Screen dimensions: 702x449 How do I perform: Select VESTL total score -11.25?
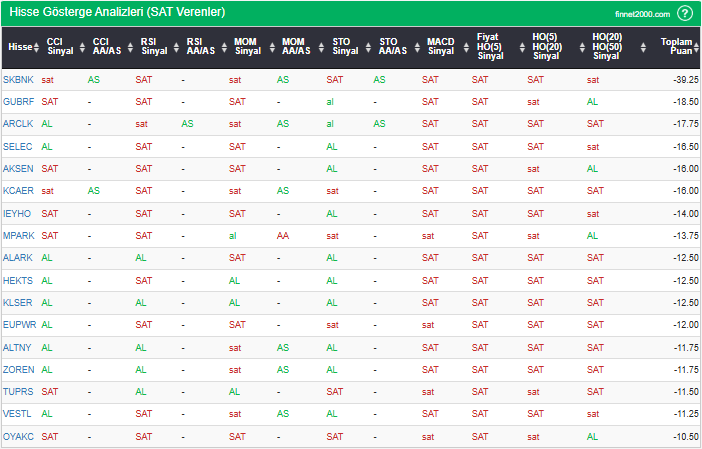(x=686, y=414)
